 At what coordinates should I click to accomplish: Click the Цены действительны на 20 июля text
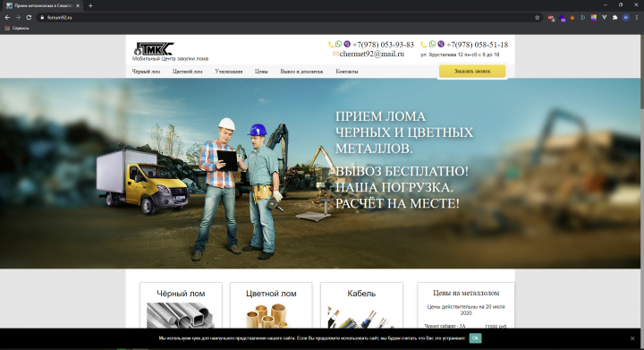click(x=466, y=310)
